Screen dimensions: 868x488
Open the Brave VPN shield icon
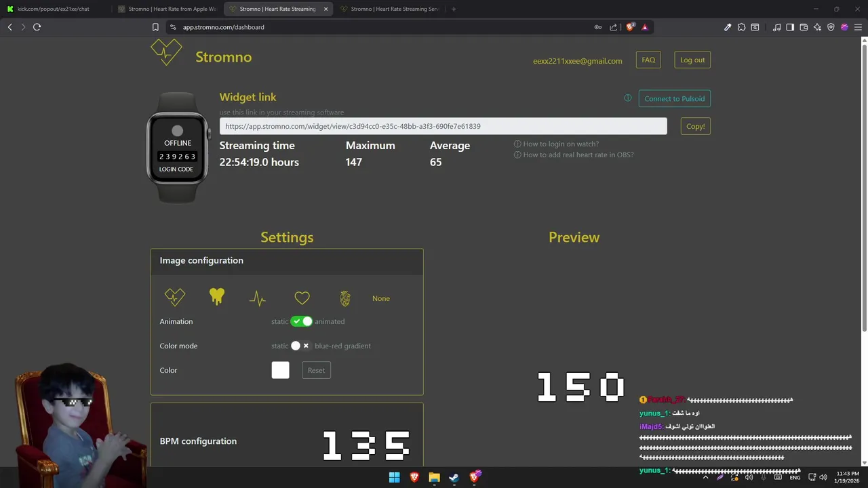click(x=831, y=27)
